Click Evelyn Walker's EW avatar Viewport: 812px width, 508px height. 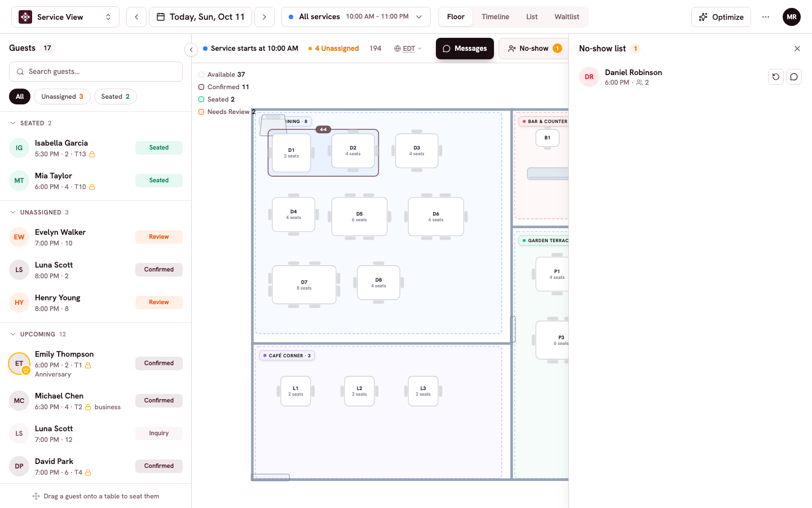[19, 237]
